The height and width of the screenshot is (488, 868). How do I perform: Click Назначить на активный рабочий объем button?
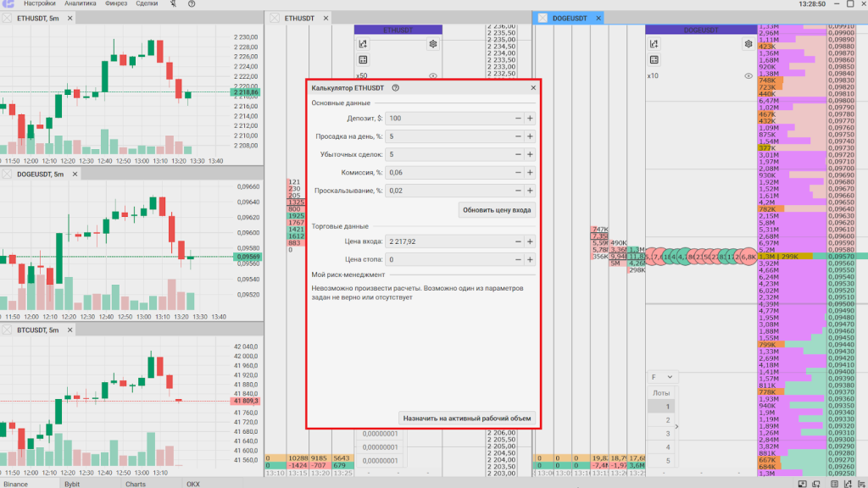pos(467,418)
